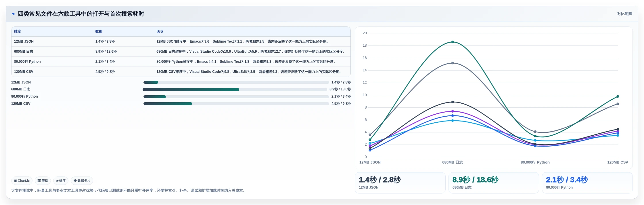
Task: Click the teal line end point at 120MB CSV
Action: pos(618,96)
